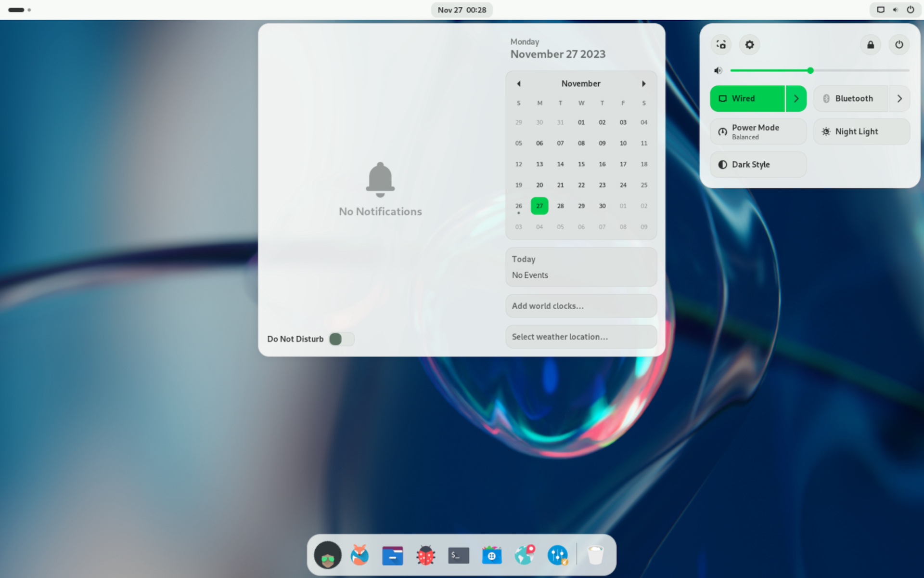Open Today events section
Viewport: 924px width, 578px height.
[x=581, y=267]
